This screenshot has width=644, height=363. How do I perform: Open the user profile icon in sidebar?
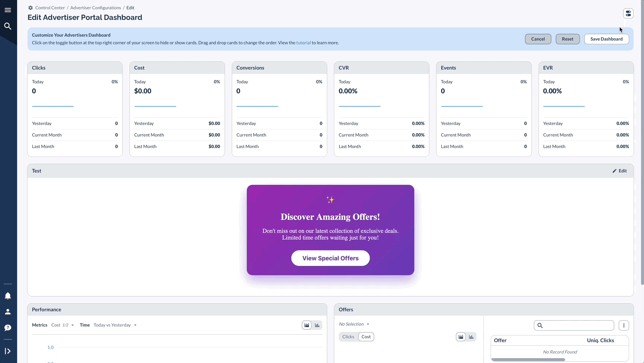[8, 312]
